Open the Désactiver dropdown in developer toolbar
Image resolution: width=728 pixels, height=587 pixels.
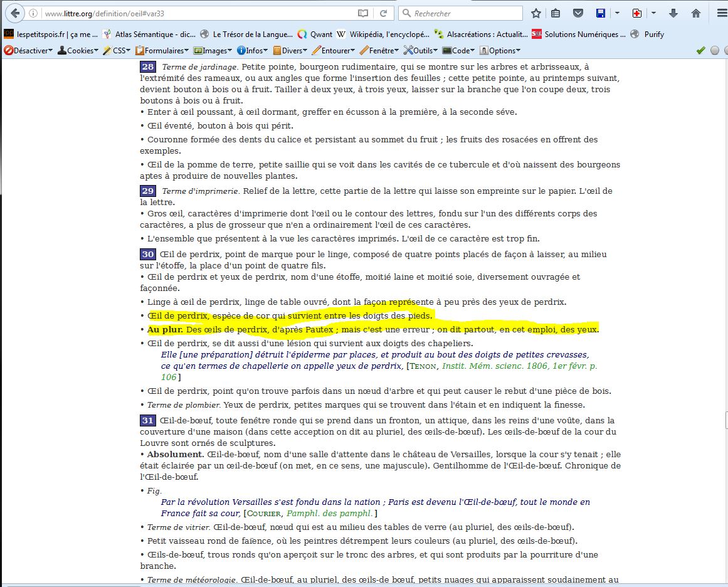pyautogui.click(x=28, y=50)
